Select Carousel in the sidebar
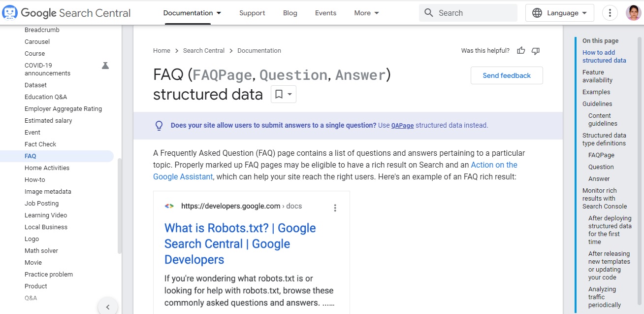This screenshot has height=314, width=644. point(37,42)
